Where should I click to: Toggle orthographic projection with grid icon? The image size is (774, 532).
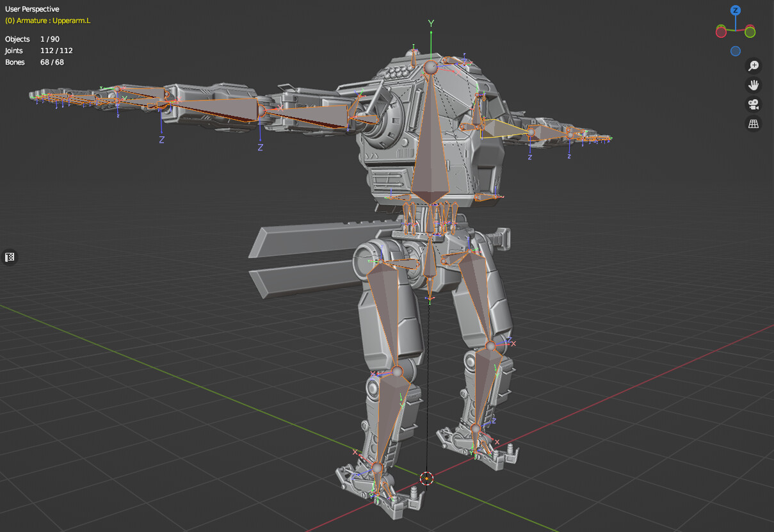pyautogui.click(x=754, y=124)
